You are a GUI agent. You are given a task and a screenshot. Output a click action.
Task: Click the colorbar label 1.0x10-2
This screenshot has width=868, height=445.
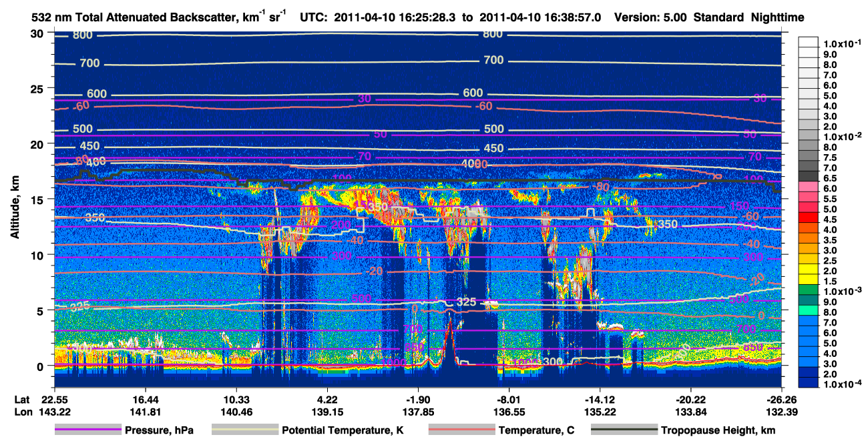click(843, 135)
